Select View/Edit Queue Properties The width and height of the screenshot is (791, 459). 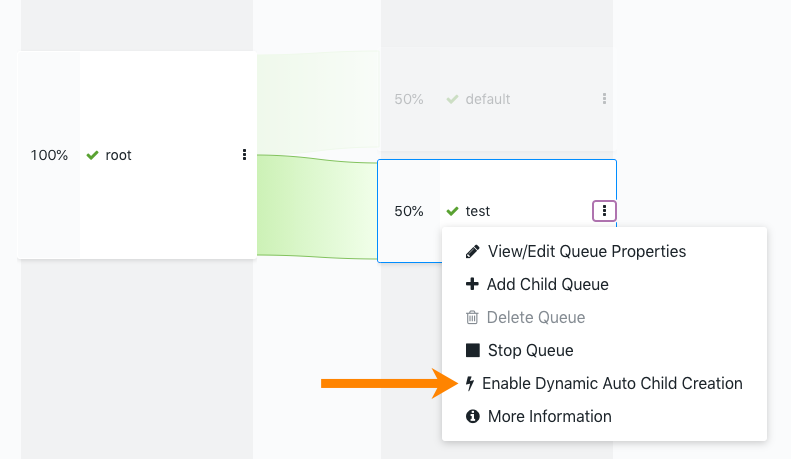tap(587, 251)
